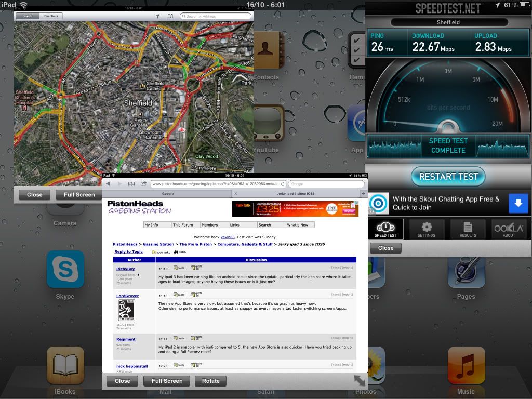532x399 pixels.
Task: Grab the window resize arrow handle
Action: [360, 380]
